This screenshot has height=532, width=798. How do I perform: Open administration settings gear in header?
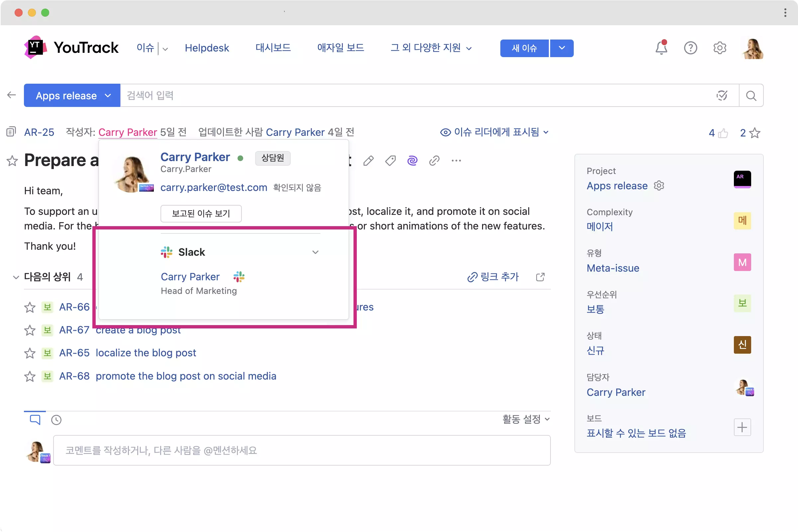(719, 48)
